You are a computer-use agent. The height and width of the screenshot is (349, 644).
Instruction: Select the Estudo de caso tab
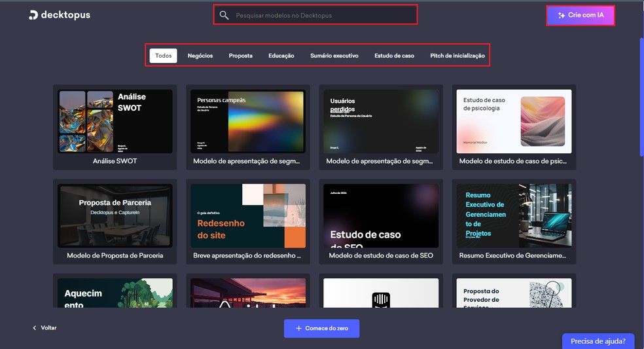394,56
